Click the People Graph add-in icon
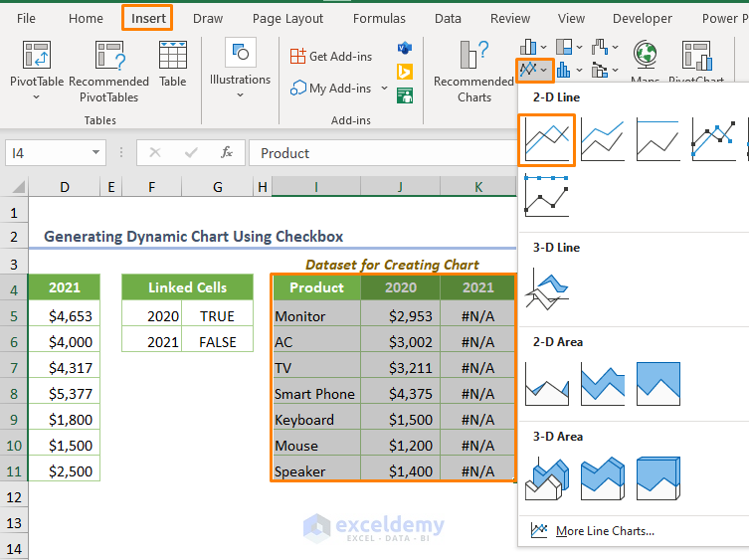This screenshot has height=560, width=749. point(405,95)
